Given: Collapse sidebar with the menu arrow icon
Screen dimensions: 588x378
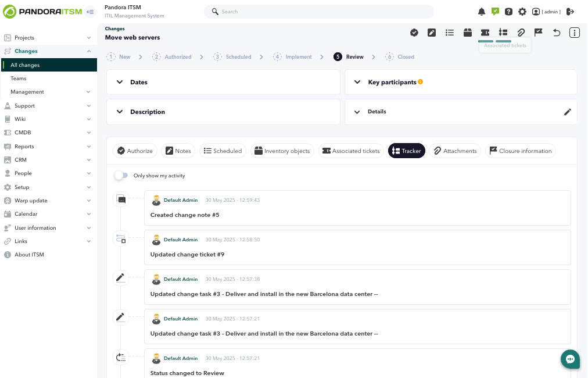Looking at the screenshot, I should tap(90, 12).
